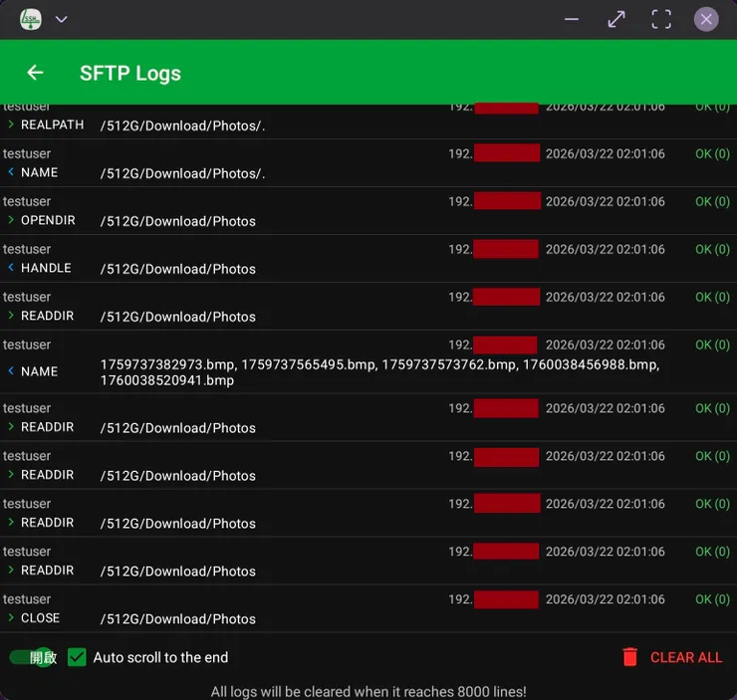Select the REALPATH command label

pyautogui.click(x=52, y=125)
